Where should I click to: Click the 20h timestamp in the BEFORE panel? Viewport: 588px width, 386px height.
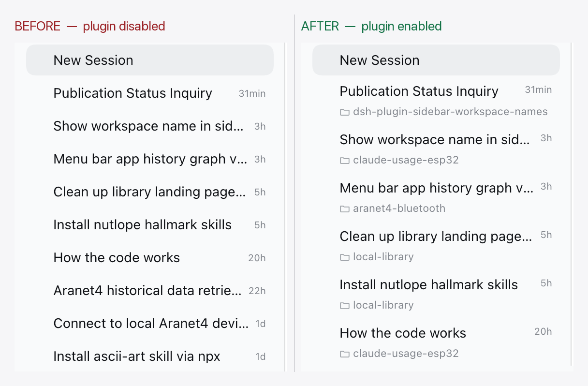pos(257,258)
